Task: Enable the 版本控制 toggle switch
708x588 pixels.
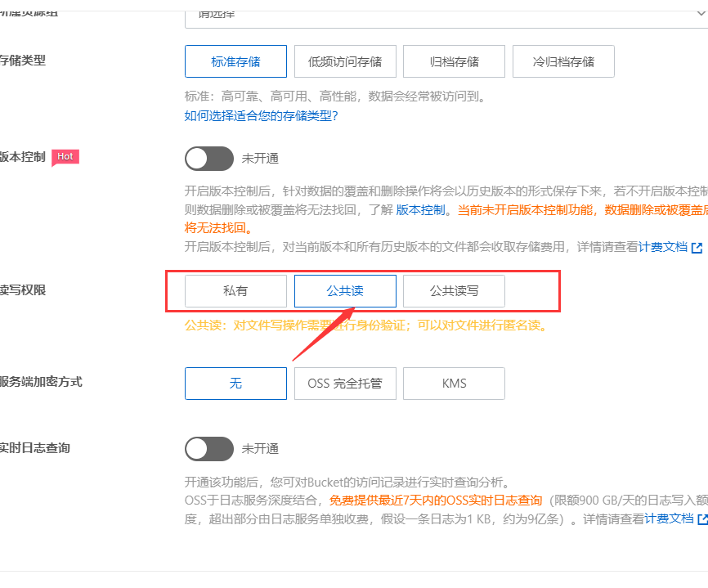Action: (209, 159)
